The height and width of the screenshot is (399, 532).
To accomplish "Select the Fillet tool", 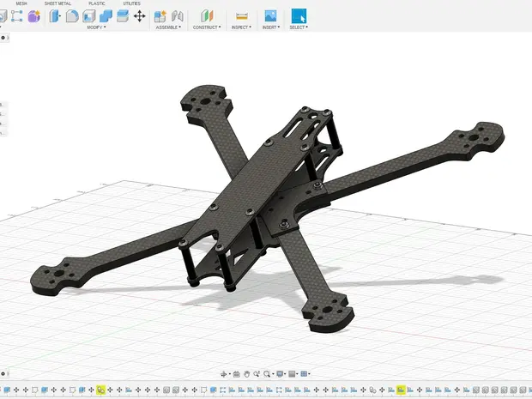I will (72, 16).
